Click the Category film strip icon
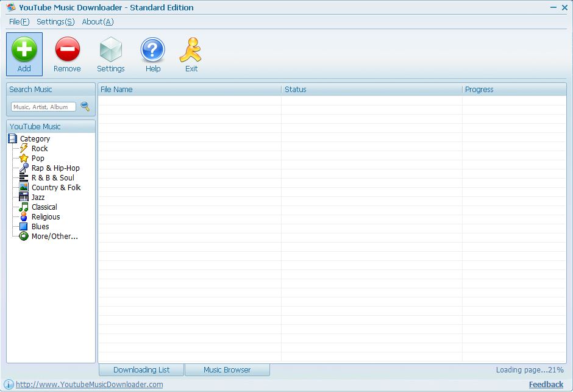 click(x=12, y=138)
